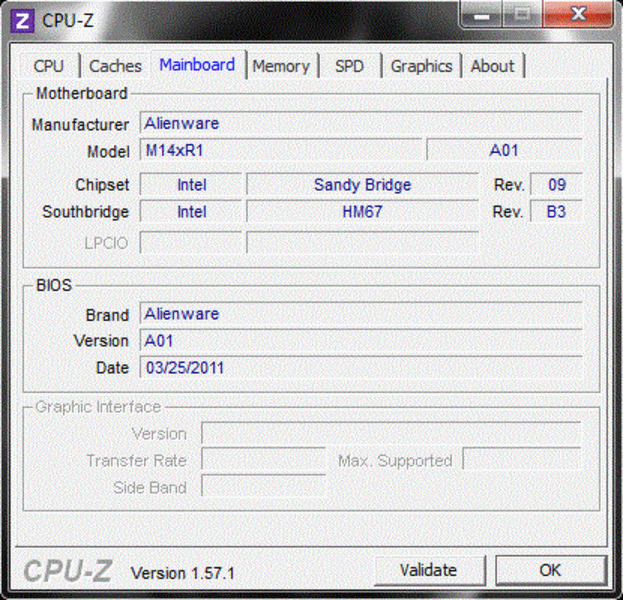This screenshot has height=600, width=623.
Task: Click the empty Side Band field
Action: point(263,487)
